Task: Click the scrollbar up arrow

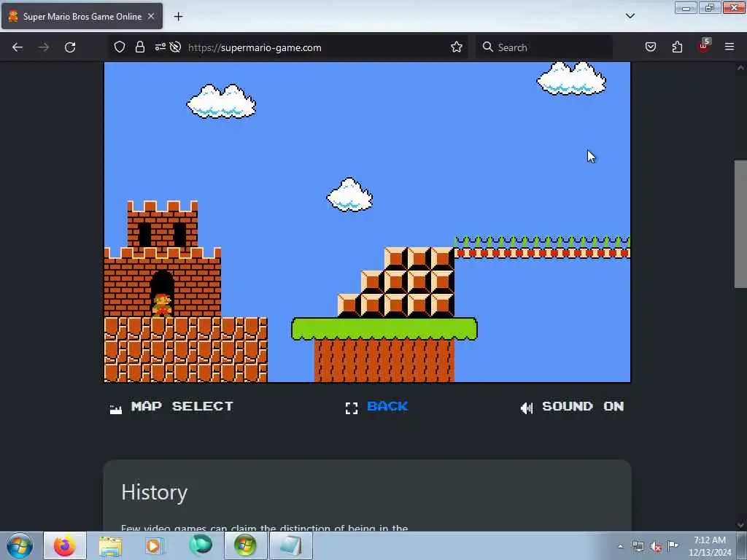Action: point(740,68)
